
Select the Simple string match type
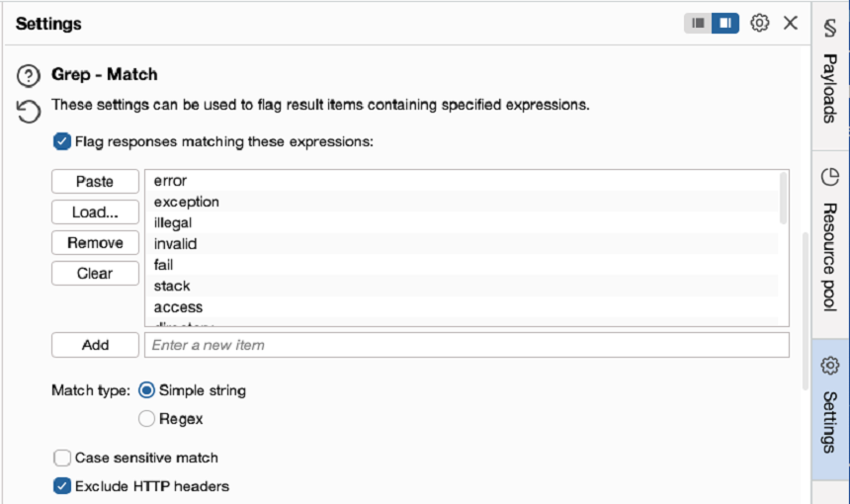[x=147, y=390]
